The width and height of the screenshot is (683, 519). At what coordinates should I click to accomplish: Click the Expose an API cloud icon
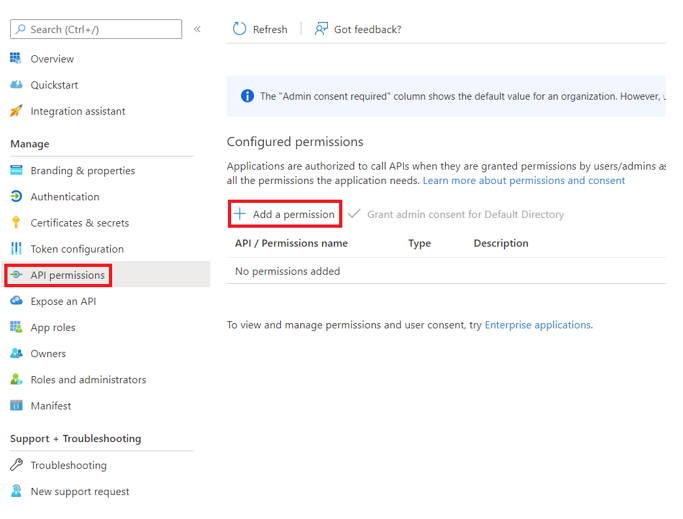pos(16,301)
